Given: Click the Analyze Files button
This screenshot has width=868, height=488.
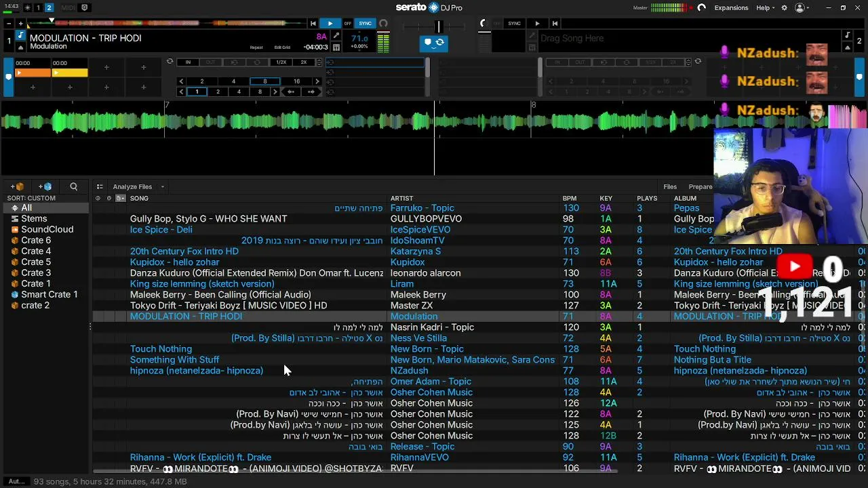Looking at the screenshot, I should pos(132,187).
